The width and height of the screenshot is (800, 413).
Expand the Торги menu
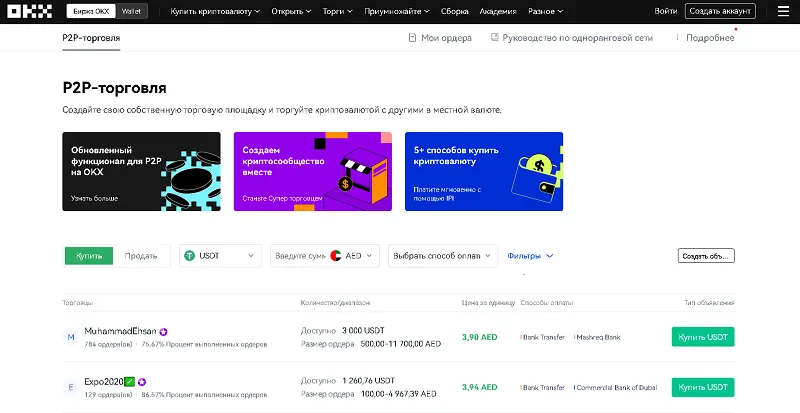pos(338,11)
